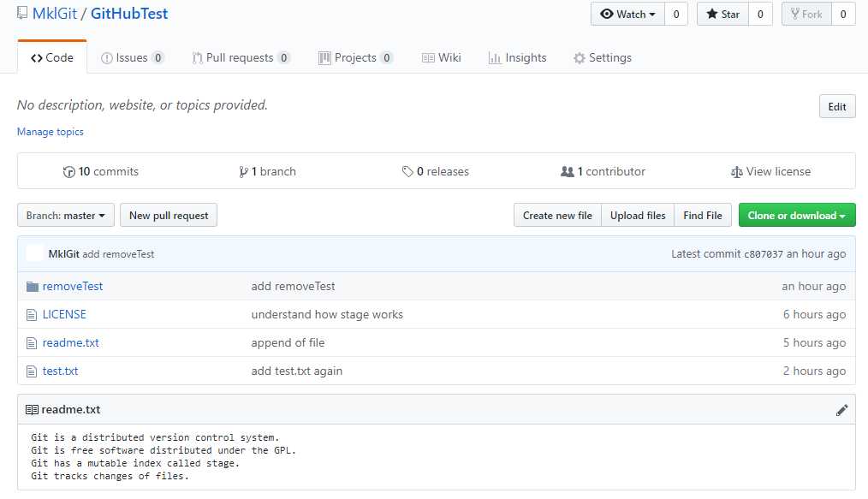
Task: Click text 'Git tracks changes of files.'
Action: point(110,476)
